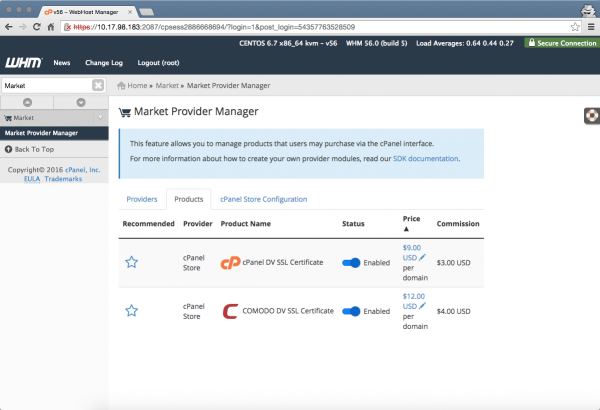Click the COMODO DV SSL Certificate product name

(x=288, y=311)
